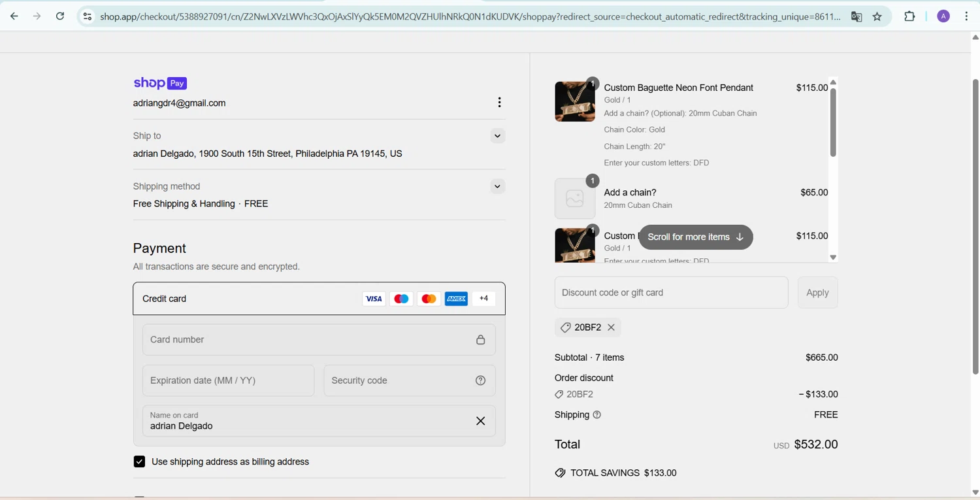Viewport: 980px width, 500px height.
Task: Focus the Expiration date field
Action: pos(228,380)
